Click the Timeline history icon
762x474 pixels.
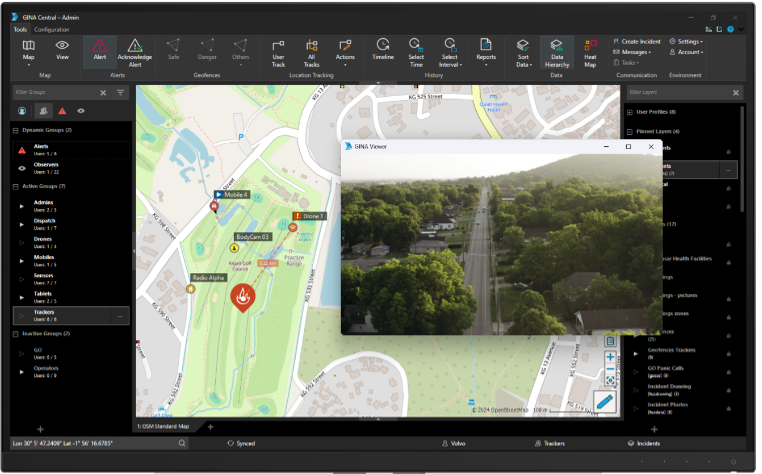point(383,50)
